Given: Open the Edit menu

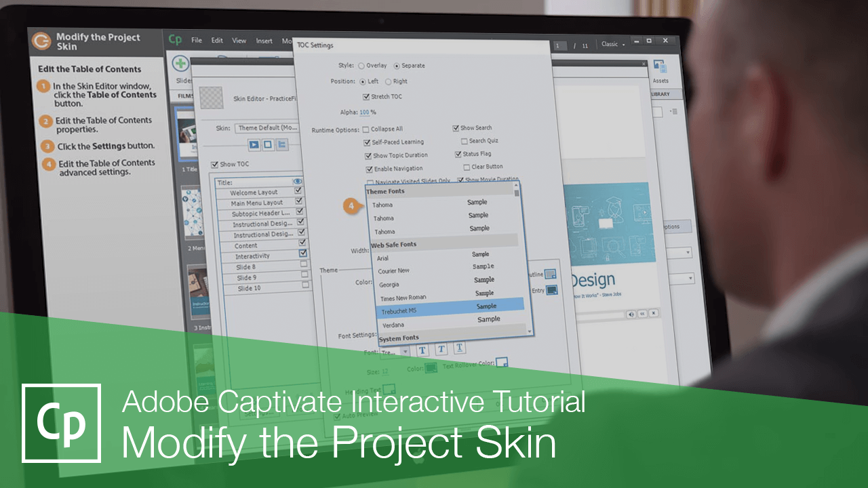Looking at the screenshot, I should (217, 40).
